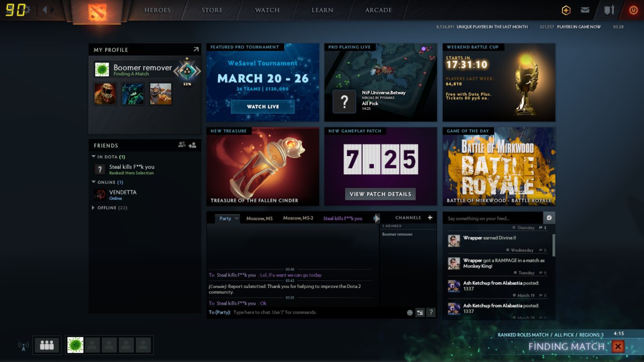This screenshot has height=362, width=644.
Task: Open the Battle of Mirkwood game card
Action: pos(499,166)
